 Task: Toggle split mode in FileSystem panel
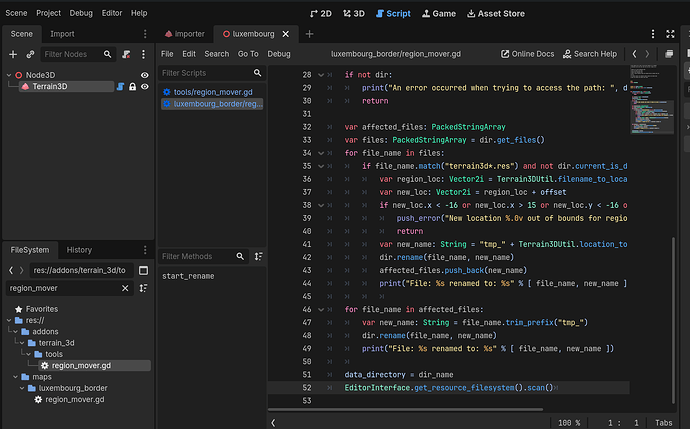[143, 270]
